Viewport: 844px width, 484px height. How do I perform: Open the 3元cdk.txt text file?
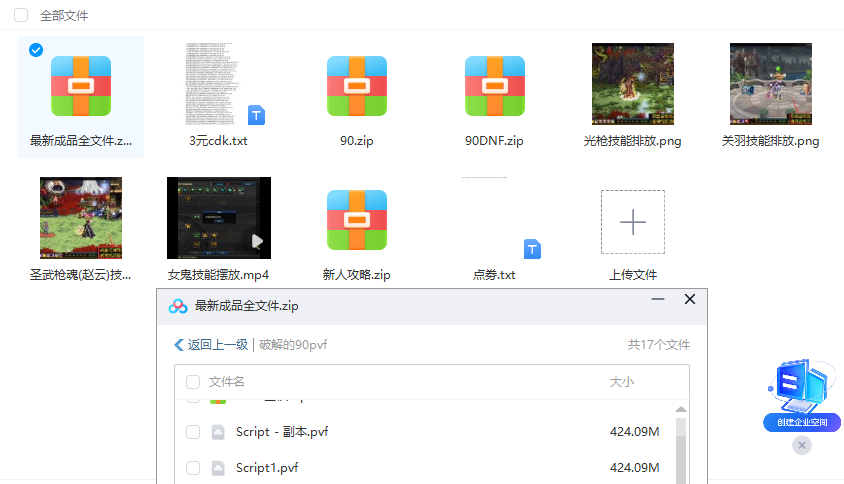[x=218, y=85]
